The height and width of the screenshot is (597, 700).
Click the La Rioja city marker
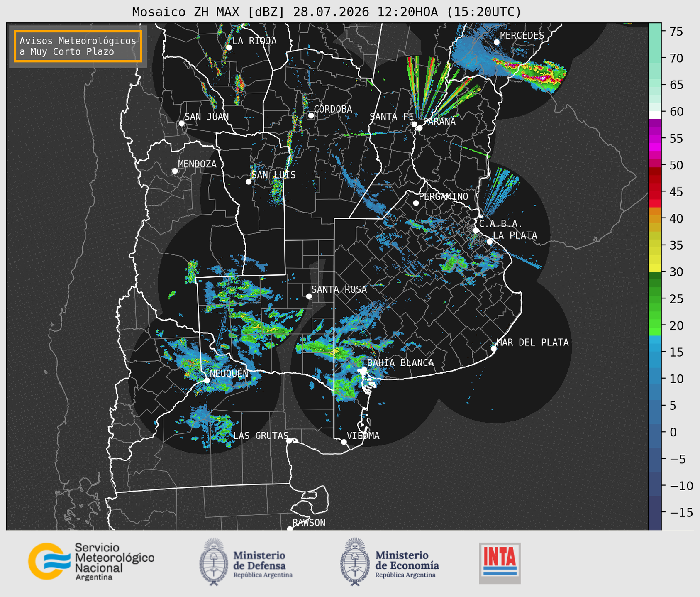coord(229,48)
